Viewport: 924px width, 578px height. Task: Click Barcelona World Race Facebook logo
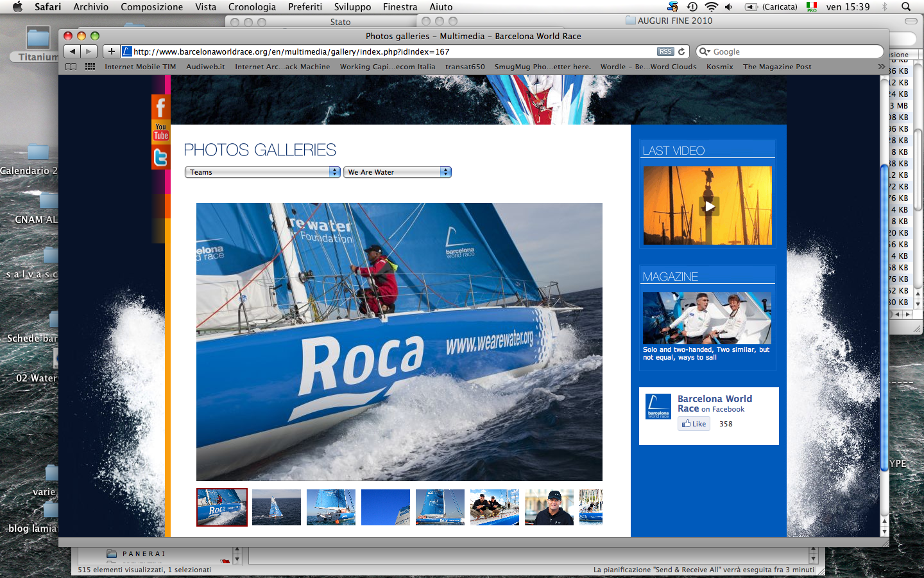pyautogui.click(x=658, y=407)
